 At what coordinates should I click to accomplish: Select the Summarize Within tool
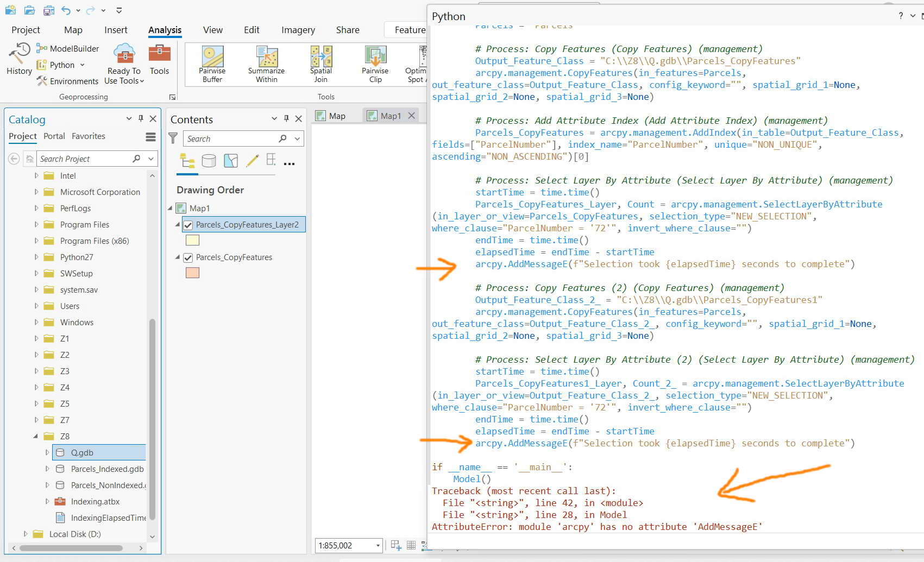(x=266, y=62)
